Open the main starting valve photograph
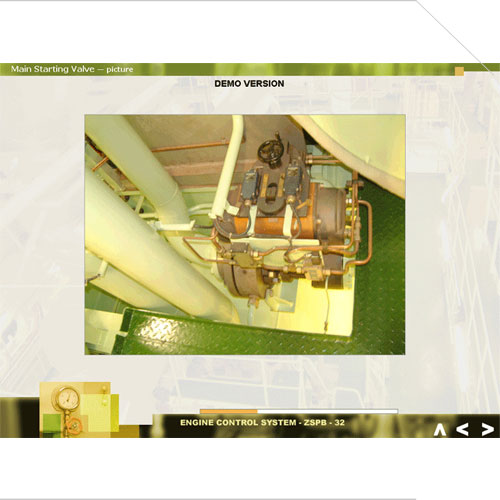Screen dimensions: 500x500 [245, 235]
